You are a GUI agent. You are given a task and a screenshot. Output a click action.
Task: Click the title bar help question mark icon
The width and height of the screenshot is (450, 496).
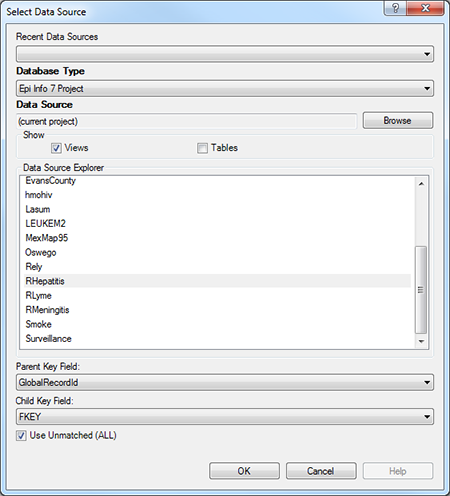pyautogui.click(x=395, y=8)
